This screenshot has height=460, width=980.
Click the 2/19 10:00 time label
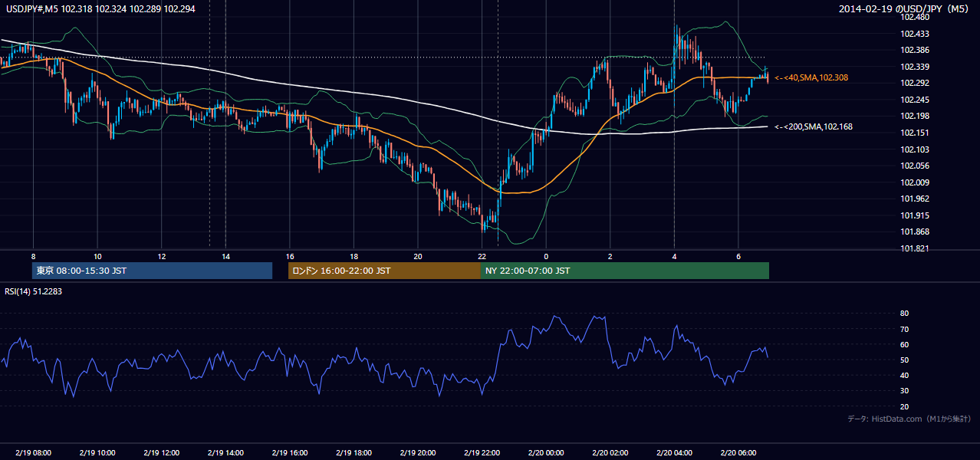click(97, 453)
